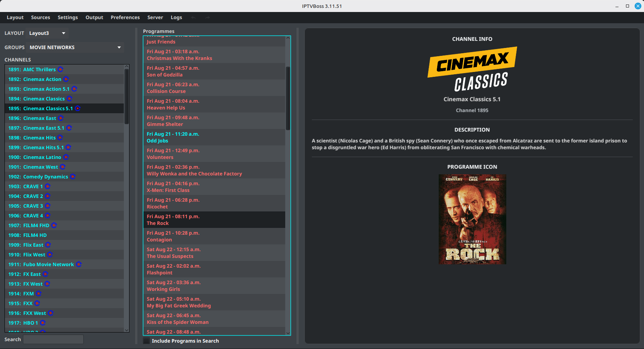Select channel 1908: FILM4 HD
This screenshot has width=644, height=349.
[x=64, y=235]
